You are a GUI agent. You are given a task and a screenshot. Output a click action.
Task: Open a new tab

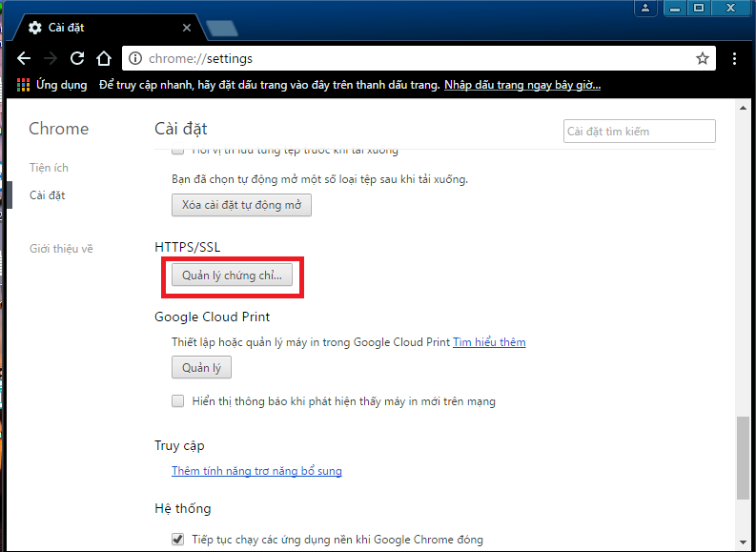[x=221, y=28]
